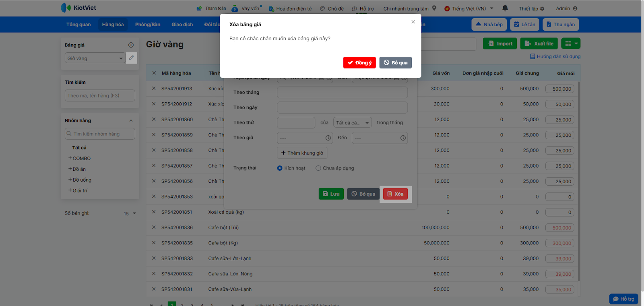Select the Chưa áp dụng status radio
Image resolution: width=644 pixels, height=306 pixels.
tap(318, 168)
